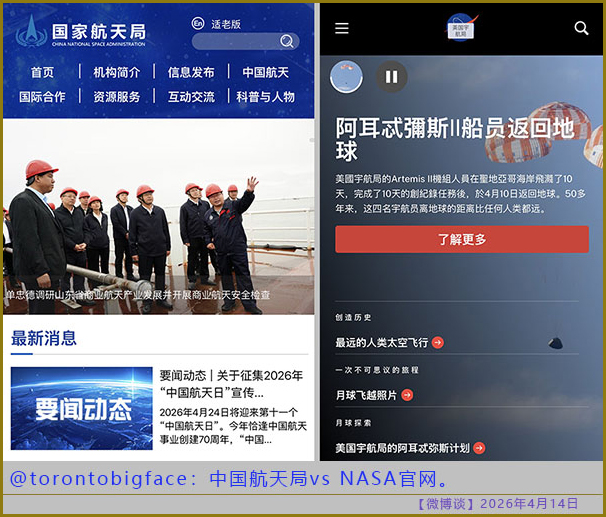Click the circular parachute slide thumbnail

(x=346, y=77)
